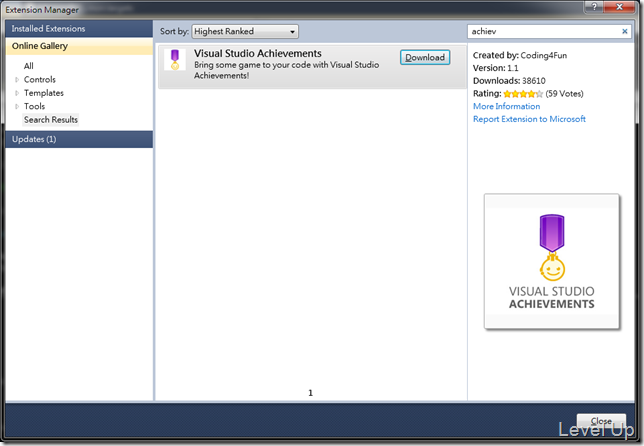Click the Visual Studio Achievements medal icon
This screenshot has width=644, height=446.
175,60
